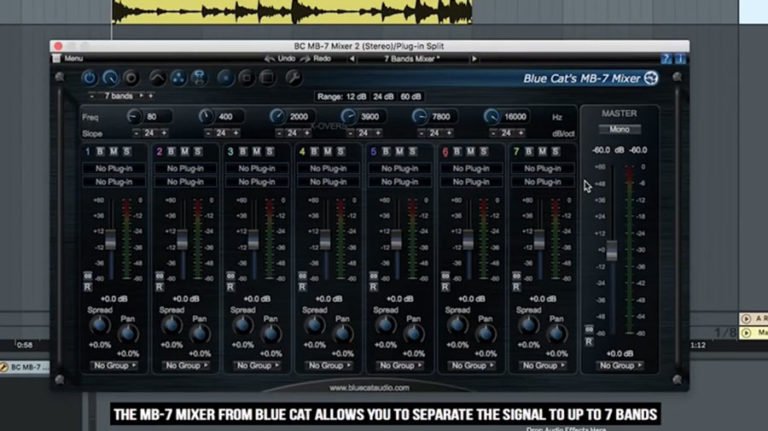
Task: Bypass band 6 with B button
Action: pyautogui.click(x=459, y=152)
